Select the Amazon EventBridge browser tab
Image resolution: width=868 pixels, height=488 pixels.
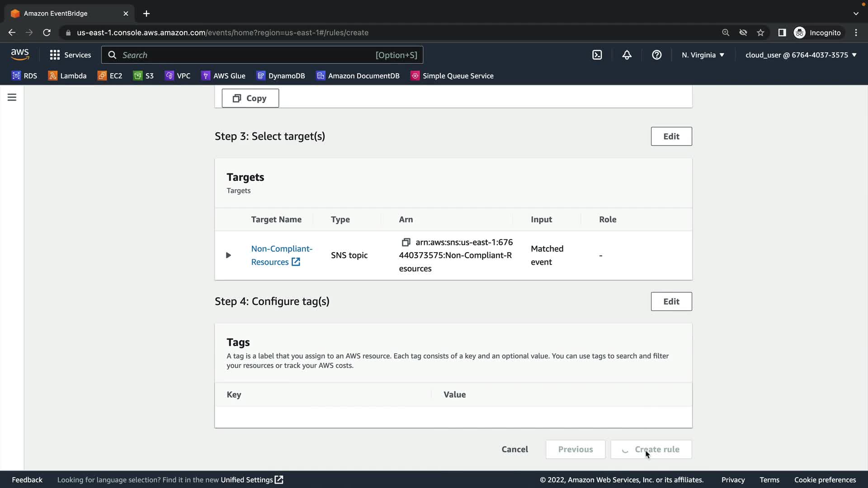tap(68, 14)
